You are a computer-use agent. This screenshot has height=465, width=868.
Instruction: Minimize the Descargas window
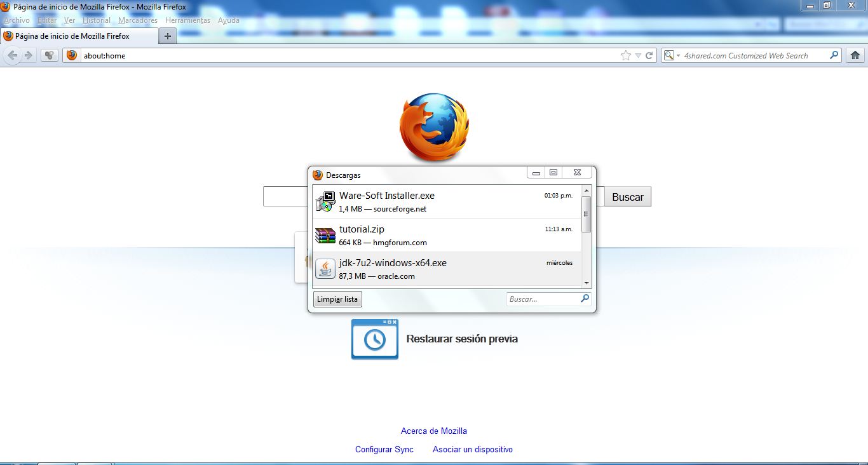(536, 173)
